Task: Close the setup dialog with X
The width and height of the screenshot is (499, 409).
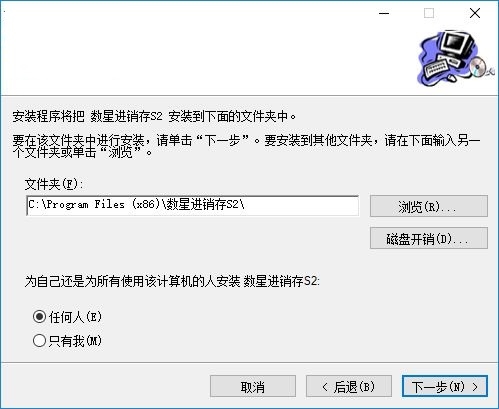Action: (x=475, y=13)
